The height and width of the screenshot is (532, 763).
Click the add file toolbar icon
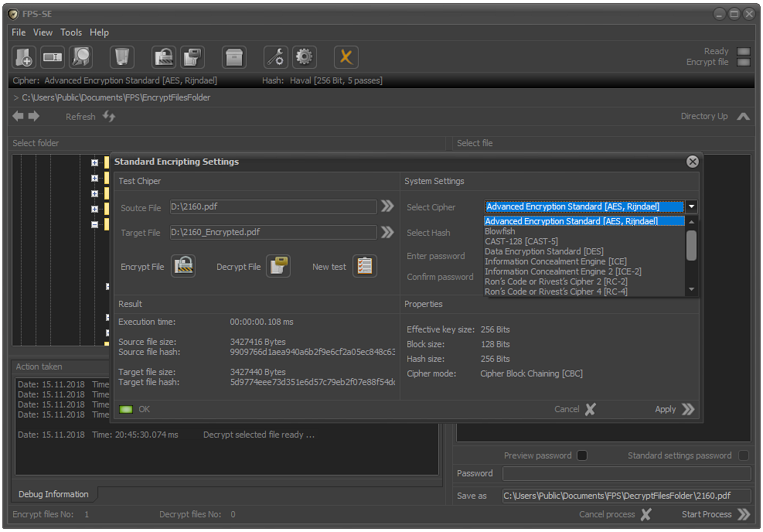pyautogui.click(x=24, y=57)
